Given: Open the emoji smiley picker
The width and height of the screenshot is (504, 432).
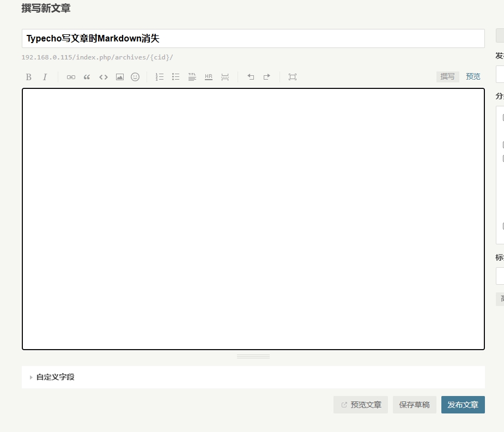Looking at the screenshot, I should [x=135, y=77].
